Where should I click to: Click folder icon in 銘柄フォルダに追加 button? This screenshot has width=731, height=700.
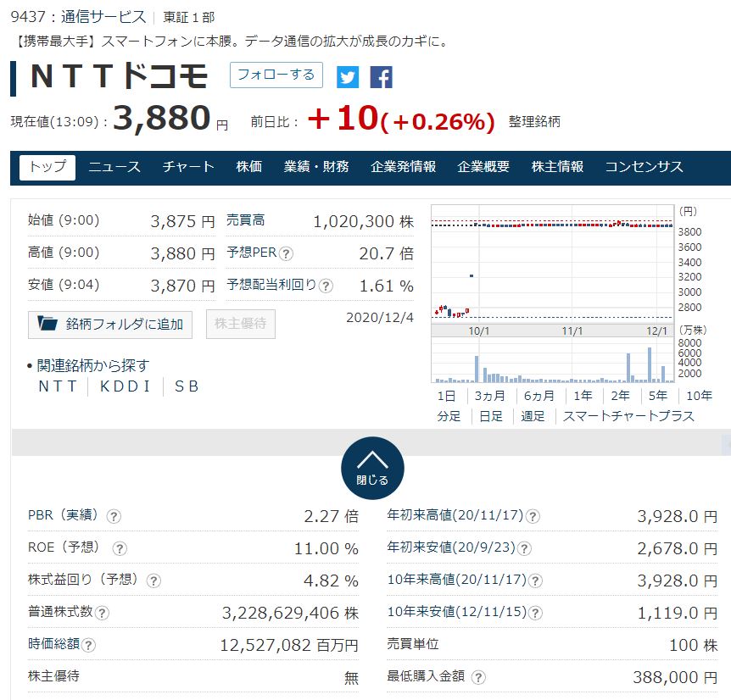pos(47,323)
